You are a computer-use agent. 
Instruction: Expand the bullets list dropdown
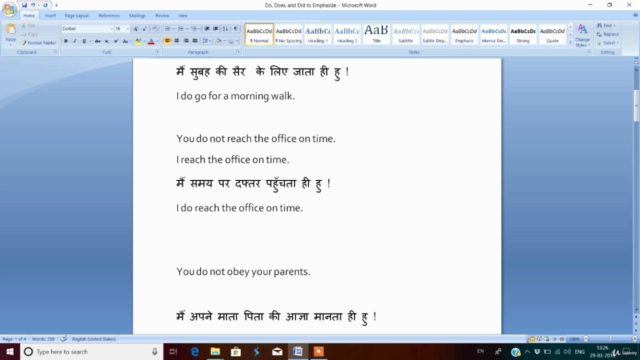pyautogui.click(x=173, y=29)
